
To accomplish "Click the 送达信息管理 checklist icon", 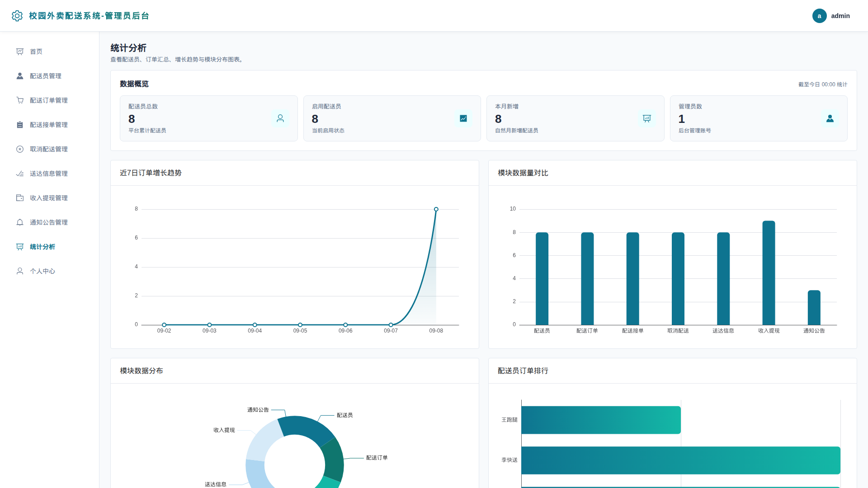I will tap(20, 174).
